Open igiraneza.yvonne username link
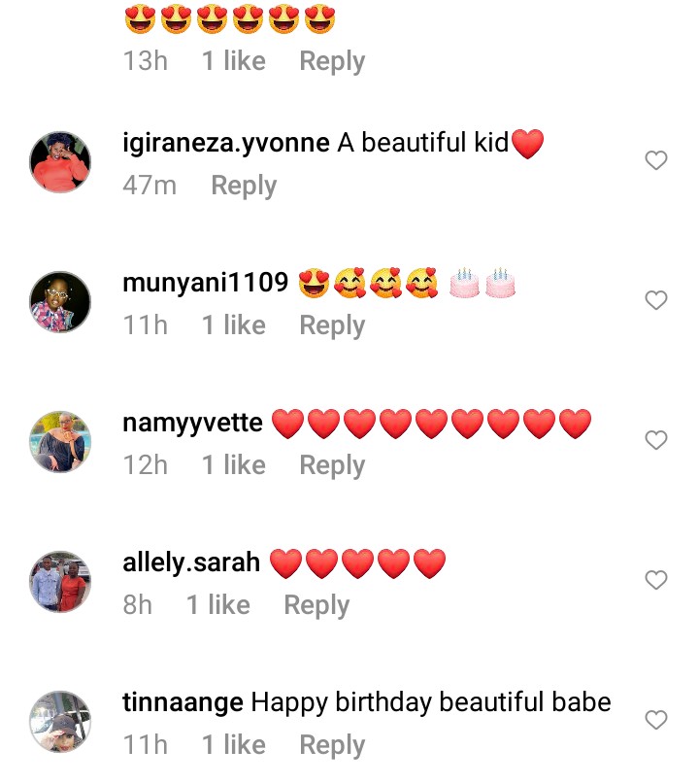This screenshot has width=699, height=784. (226, 144)
